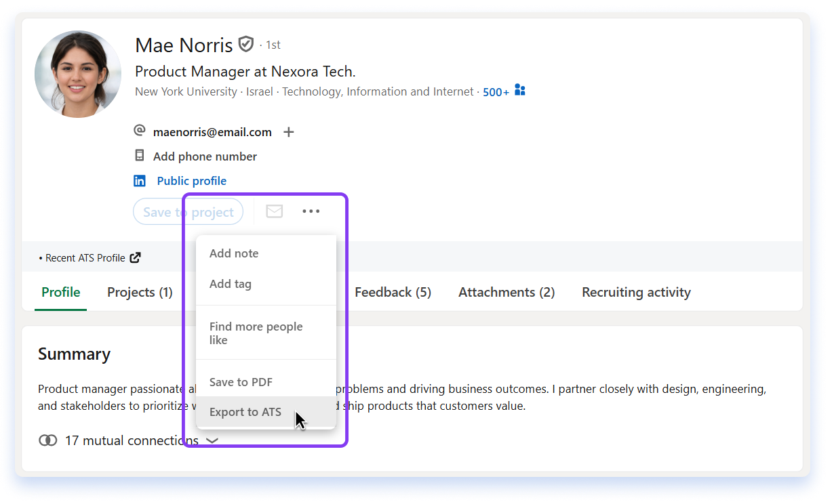Click Add phone number
The height and width of the screenshot is (504, 834).
205,156
